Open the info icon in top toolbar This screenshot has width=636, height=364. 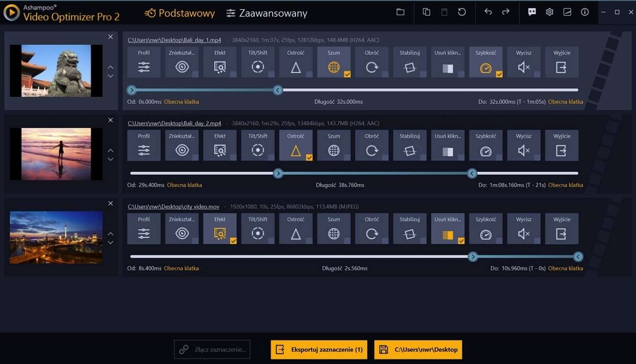tap(585, 12)
